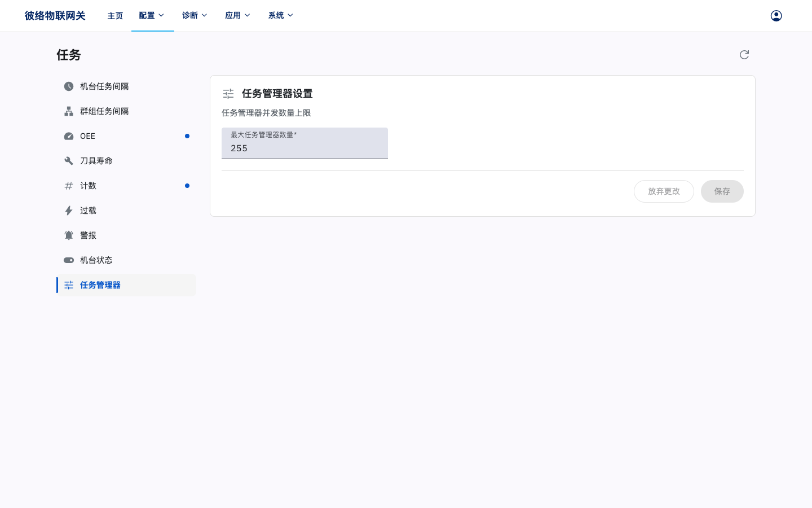This screenshot has height=508, width=812.
Task: Expand the 诊断 menu
Action: [x=195, y=16]
